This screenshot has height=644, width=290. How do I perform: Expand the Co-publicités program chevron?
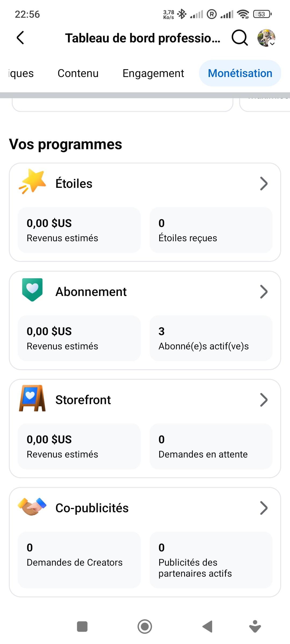click(x=264, y=508)
